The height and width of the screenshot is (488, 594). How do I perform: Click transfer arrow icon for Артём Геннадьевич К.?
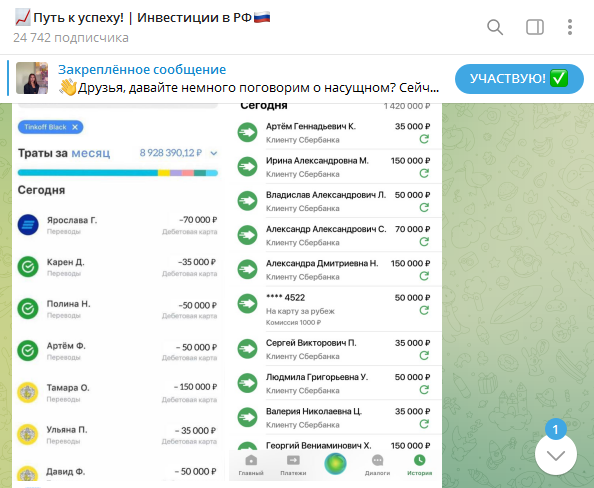coord(247,132)
